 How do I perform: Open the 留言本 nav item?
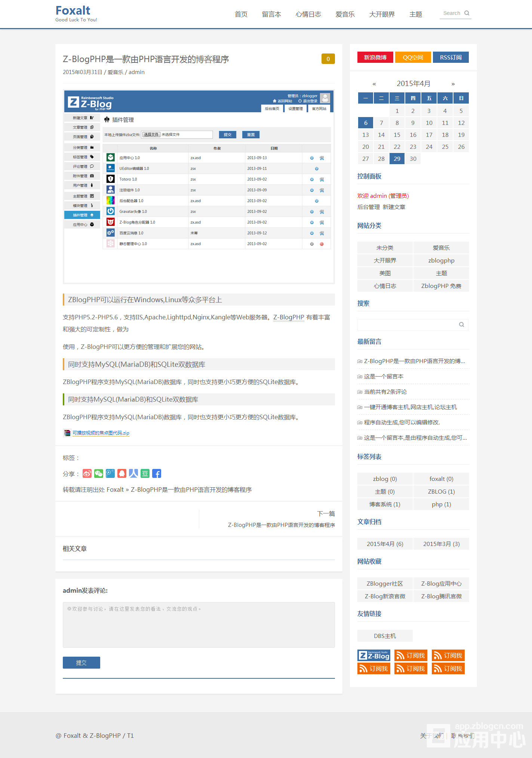pyautogui.click(x=271, y=14)
